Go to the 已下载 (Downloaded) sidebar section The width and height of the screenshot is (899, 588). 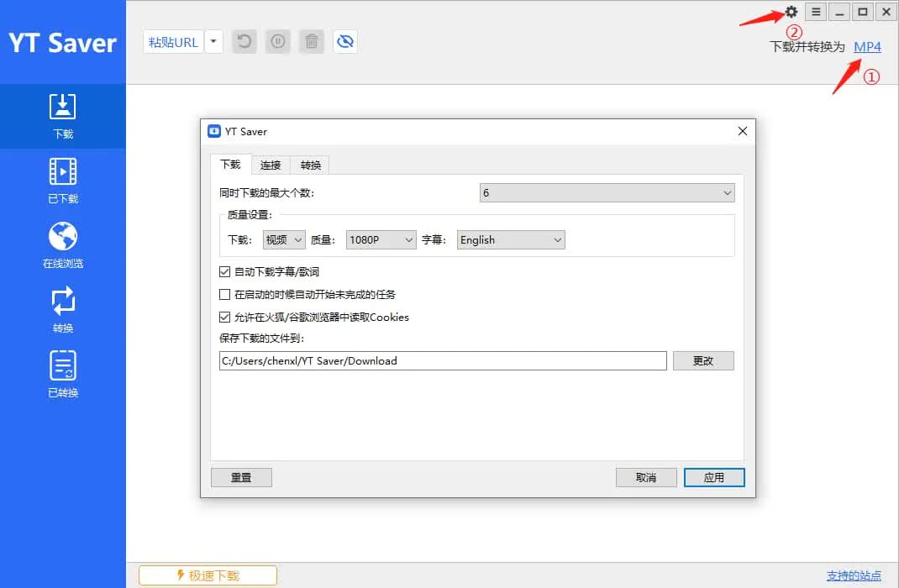click(x=63, y=181)
